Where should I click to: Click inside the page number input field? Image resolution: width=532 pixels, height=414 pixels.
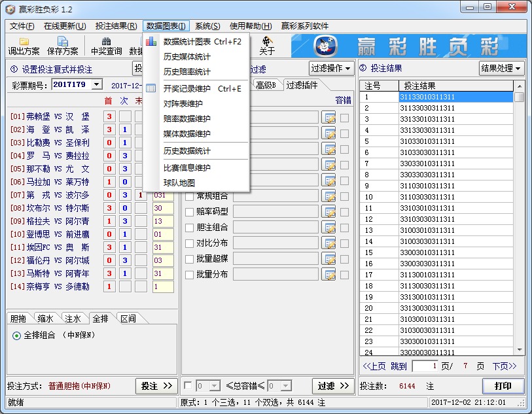(424, 367)
